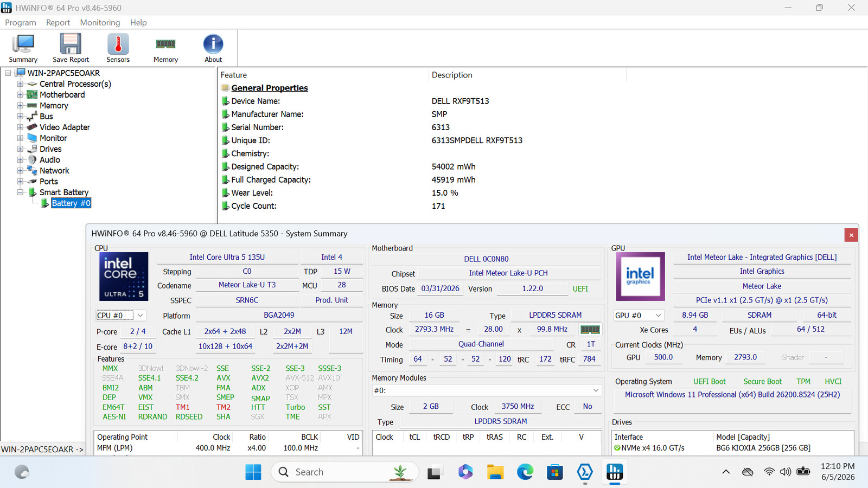
Task: Click the Full Charged Capacity 45919 mWh value
Action: click(454, 180)
